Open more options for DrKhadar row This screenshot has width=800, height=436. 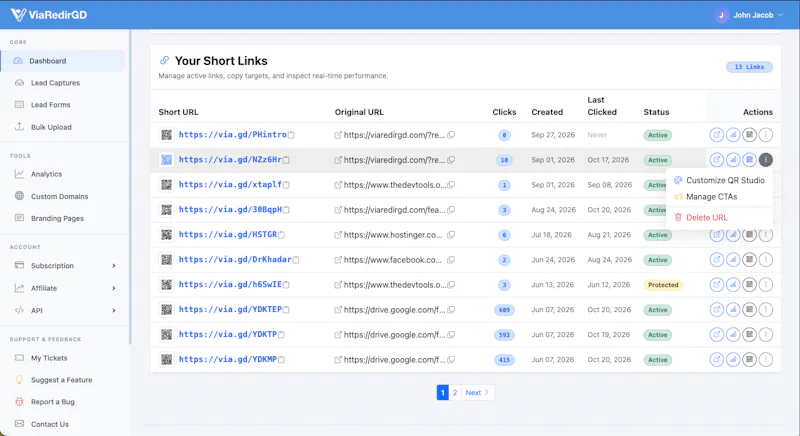[x=765, y=260]
